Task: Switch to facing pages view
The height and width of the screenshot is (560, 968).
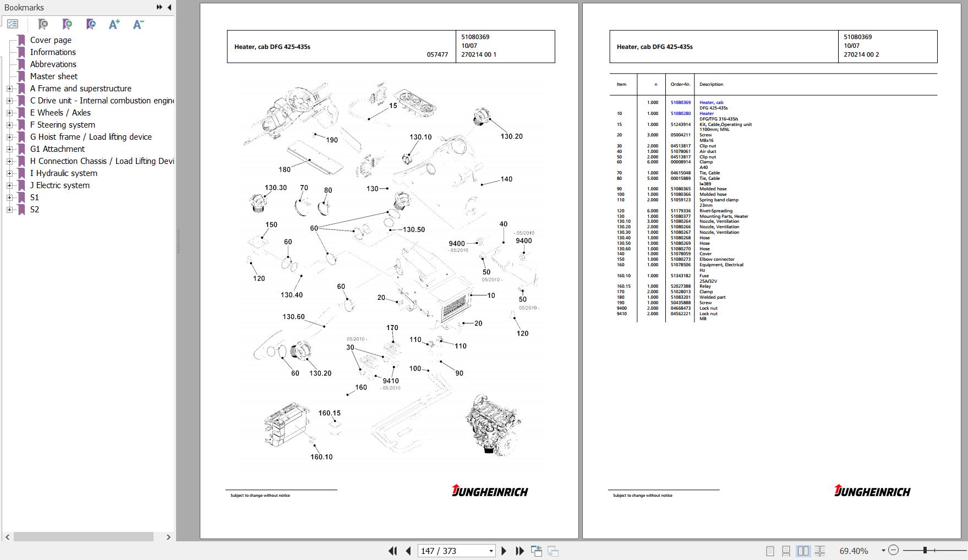Action: point(803,551)
